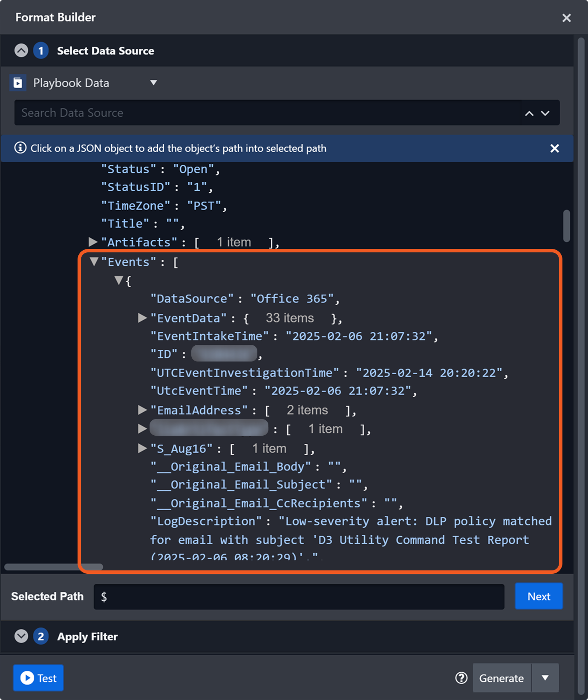Viewport: 588px width, 700px height.
Task: Jump to previous search result with up arrow
Action: 529,113
